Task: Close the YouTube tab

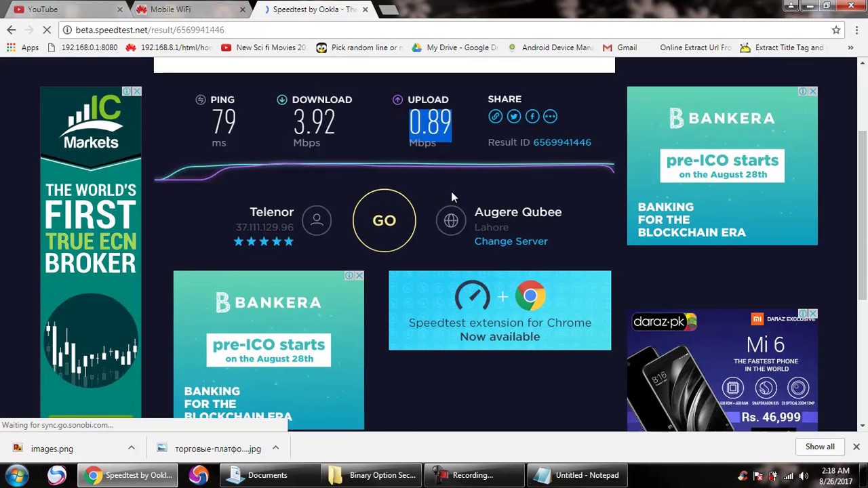Action: (120, 9)
